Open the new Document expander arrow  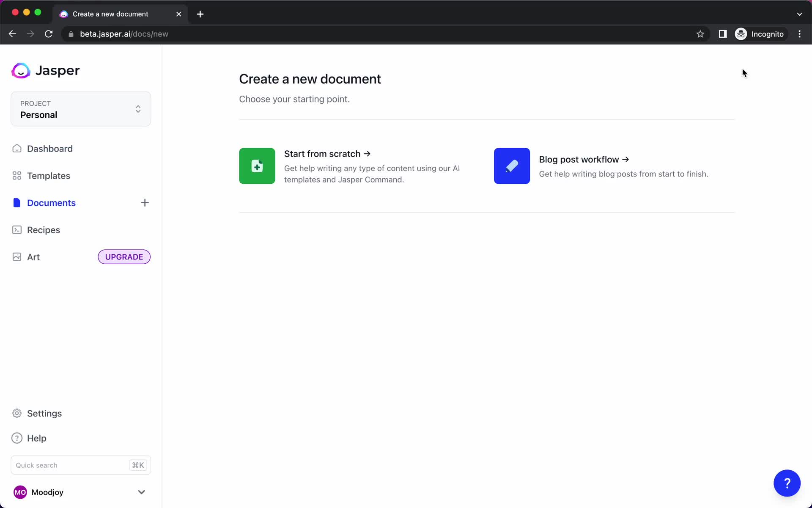click(x=144, y=202)
